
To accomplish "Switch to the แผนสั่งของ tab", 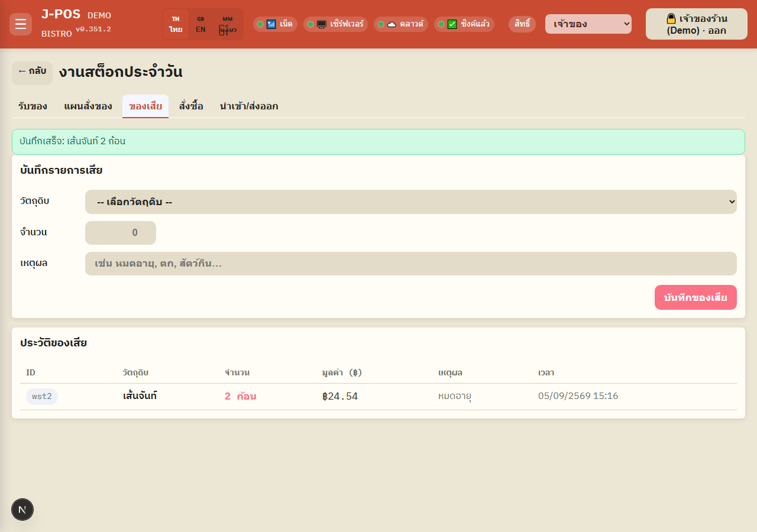I will tap(88, 106).
